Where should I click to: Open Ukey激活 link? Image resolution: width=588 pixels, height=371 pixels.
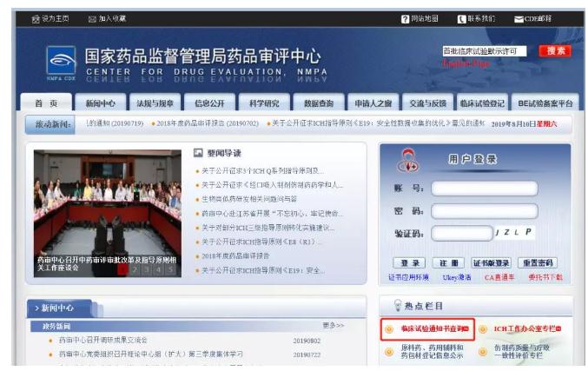456,277
